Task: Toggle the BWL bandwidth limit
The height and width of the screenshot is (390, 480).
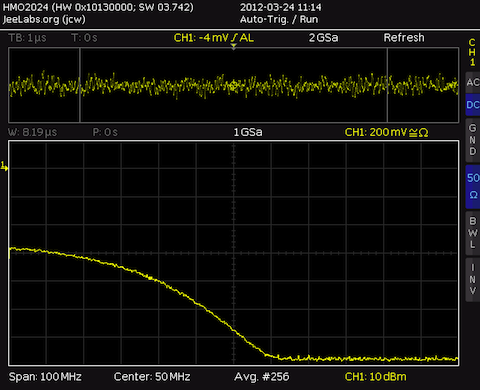Action: (473, 233)
